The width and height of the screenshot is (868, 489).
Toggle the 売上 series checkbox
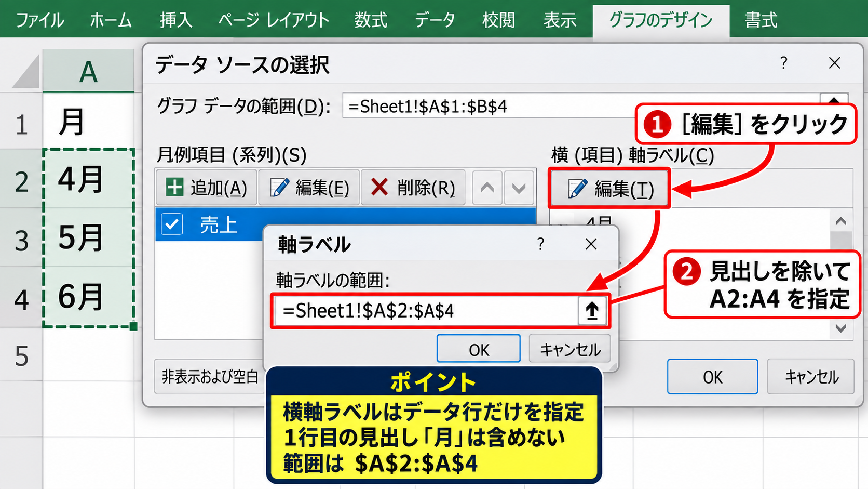tap(172, 224)
